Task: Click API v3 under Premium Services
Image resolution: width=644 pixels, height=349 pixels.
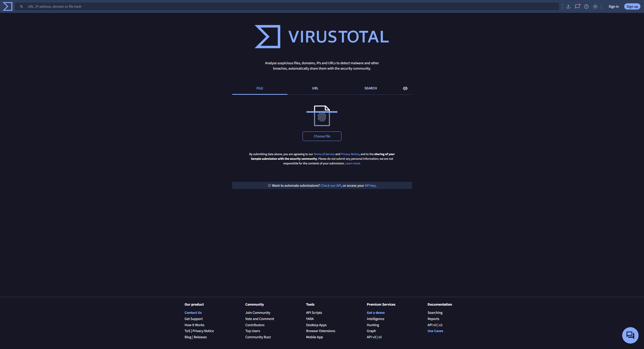Action: [x=371, y=337]
